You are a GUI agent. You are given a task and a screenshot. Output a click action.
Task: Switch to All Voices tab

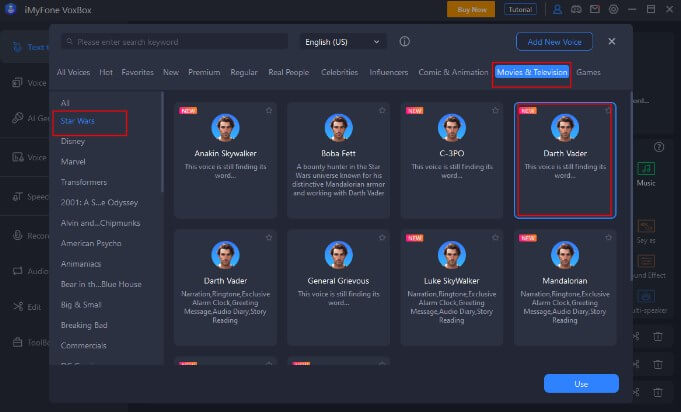[x=73, y=72]
